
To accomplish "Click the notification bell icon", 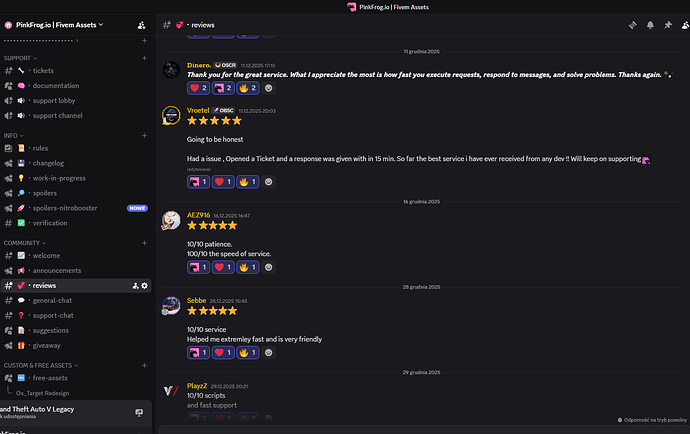I will 650,24.
